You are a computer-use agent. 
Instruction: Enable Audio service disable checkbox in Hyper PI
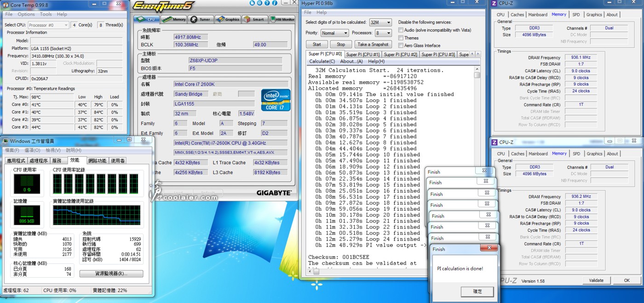(x=401, y=30)
